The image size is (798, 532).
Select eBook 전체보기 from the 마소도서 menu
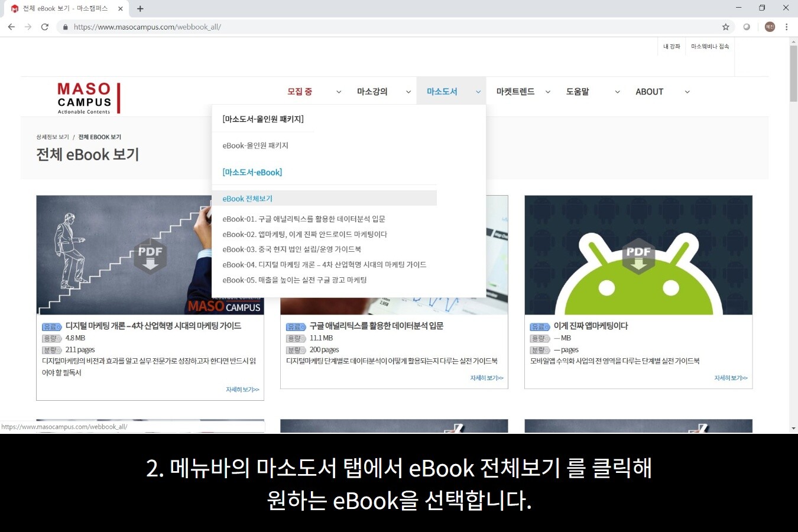click(x=248, y=198)
